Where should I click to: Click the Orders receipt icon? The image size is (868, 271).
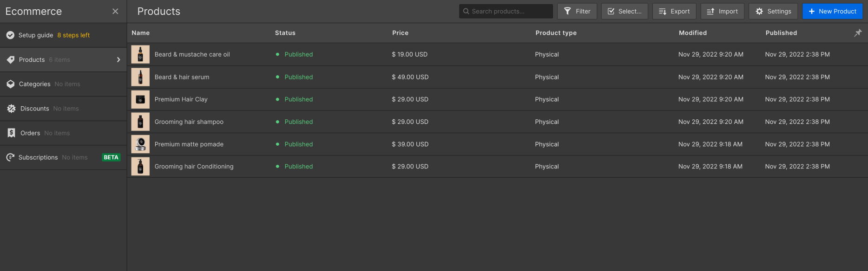[12, 133]
